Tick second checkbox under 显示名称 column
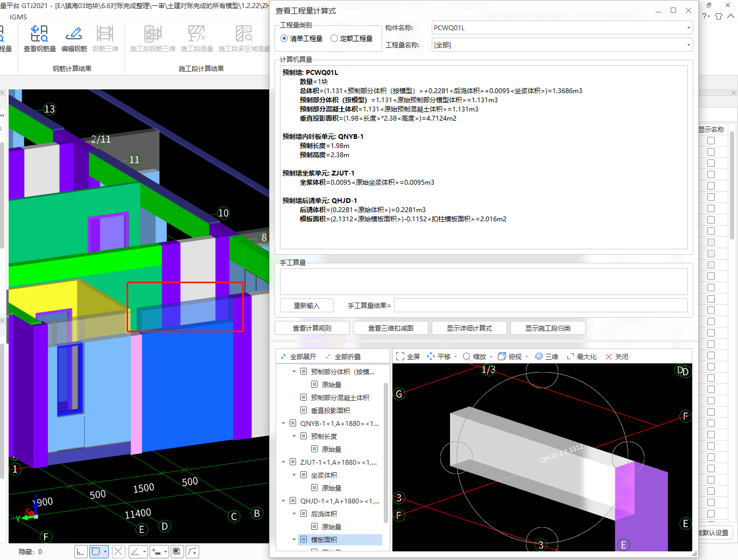 pos(711,152)
